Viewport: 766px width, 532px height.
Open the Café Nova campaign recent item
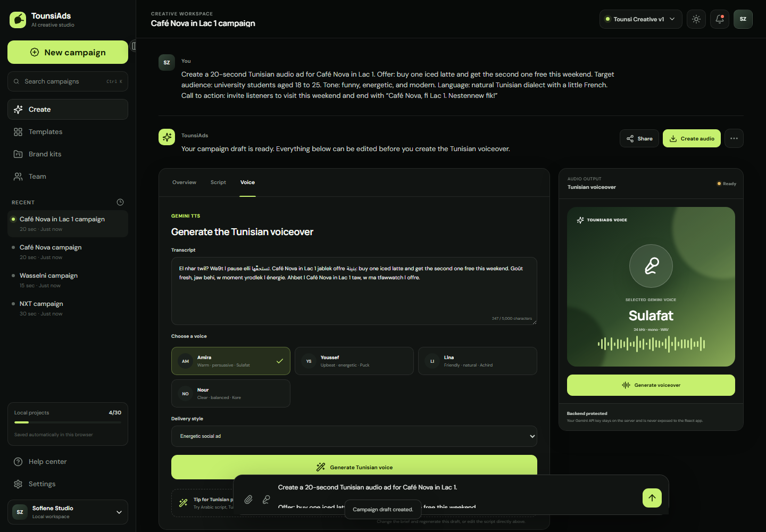point(68,252)
